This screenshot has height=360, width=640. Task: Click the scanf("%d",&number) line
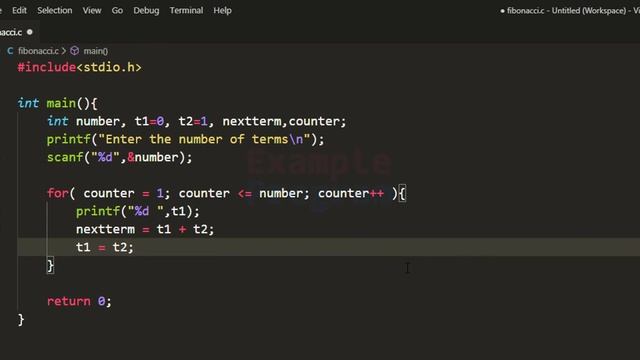pos(119,157)
